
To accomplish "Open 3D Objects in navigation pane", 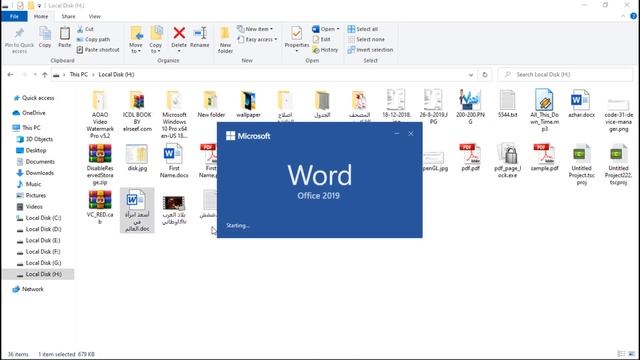I will [35, 139].
